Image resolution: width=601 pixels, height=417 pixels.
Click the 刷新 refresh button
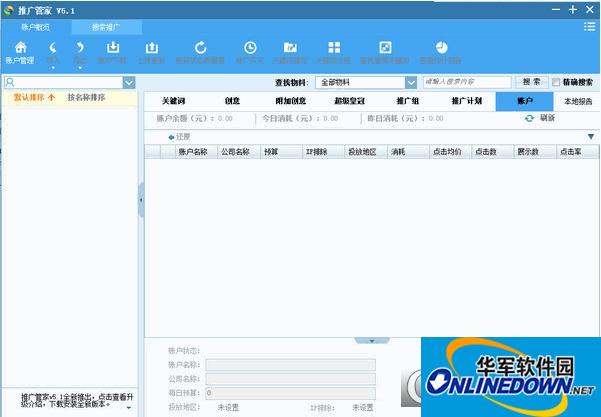(x=540, y=118)
